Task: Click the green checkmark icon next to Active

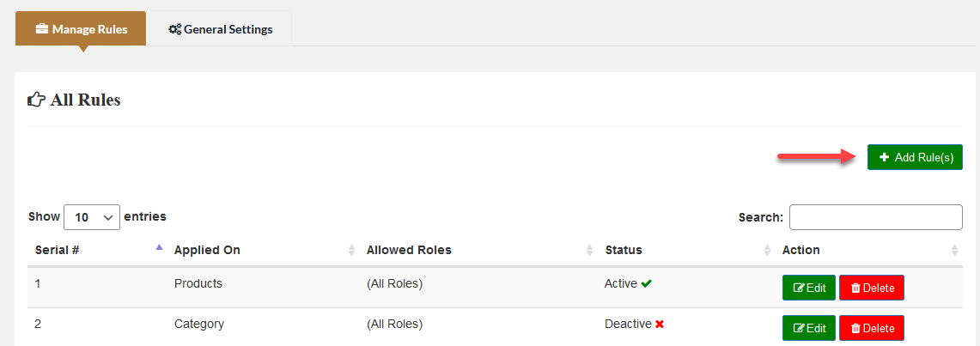Action: coord(647,284)
